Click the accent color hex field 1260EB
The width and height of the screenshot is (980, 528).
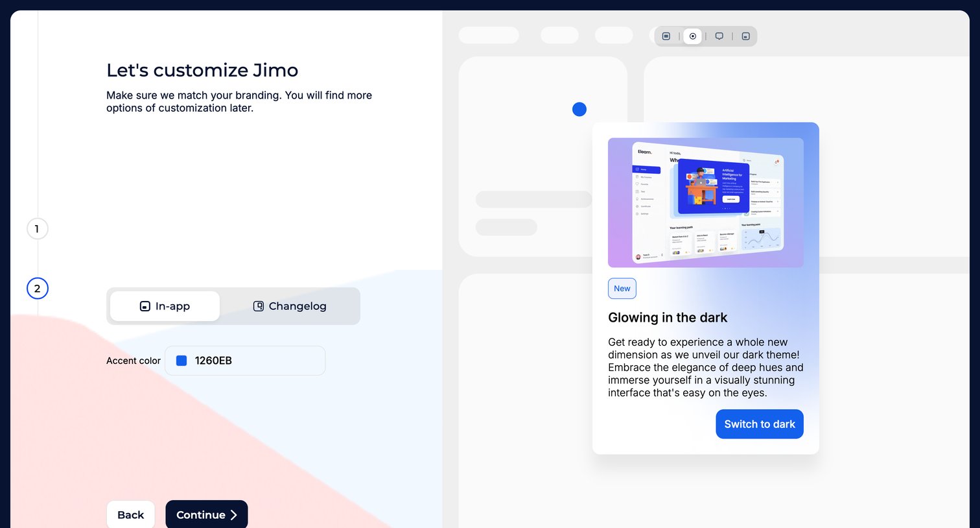click(245, 361)
